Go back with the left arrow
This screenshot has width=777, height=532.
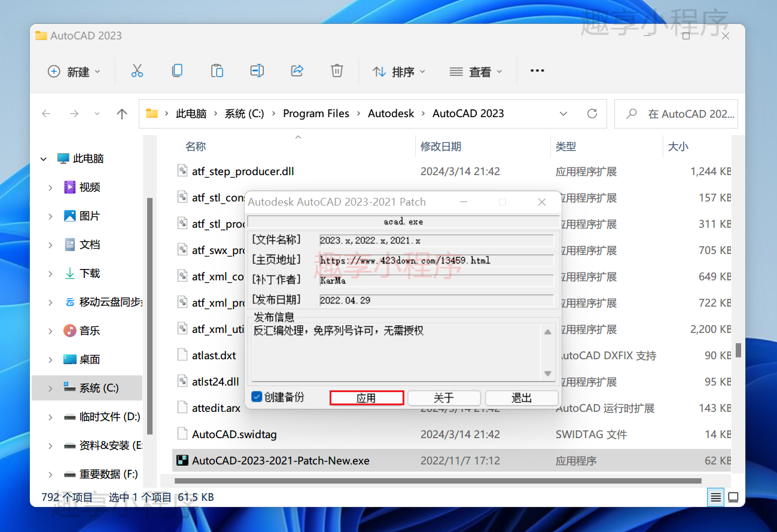(x=46, y=114)
